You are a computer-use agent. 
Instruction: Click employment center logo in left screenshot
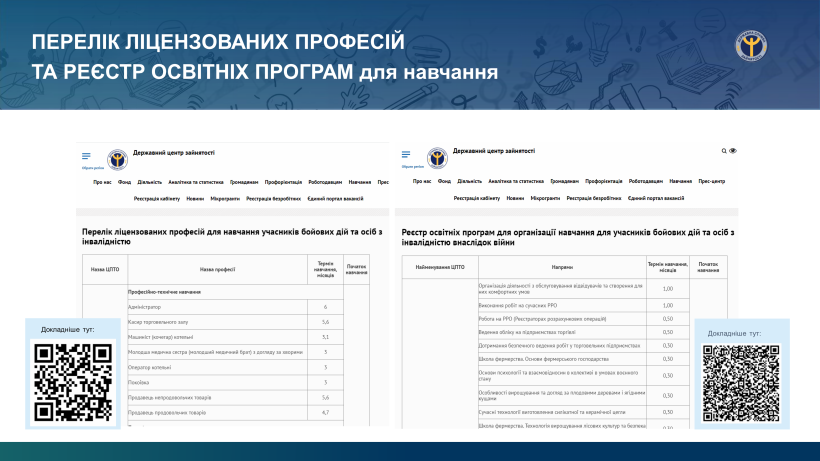[117, 159]
